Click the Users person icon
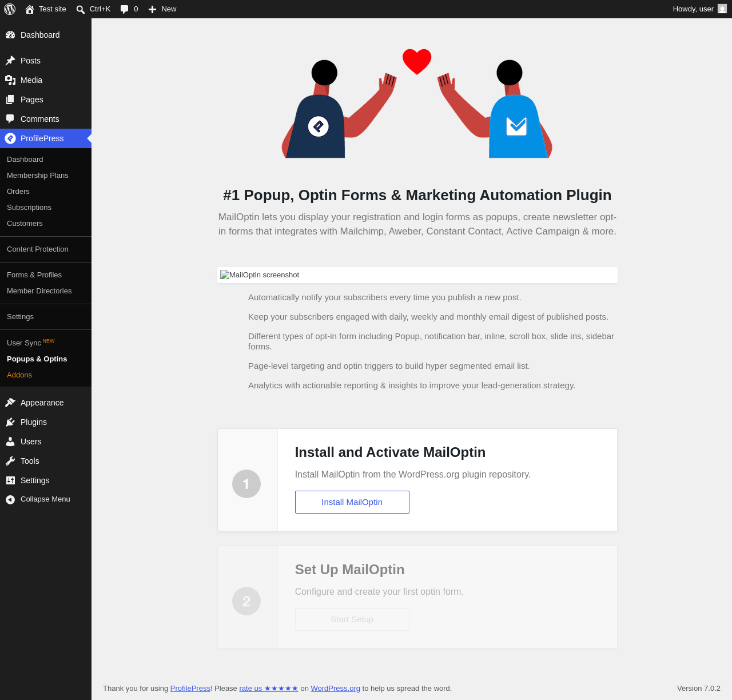732x700 pixels. tap(10, 442)
